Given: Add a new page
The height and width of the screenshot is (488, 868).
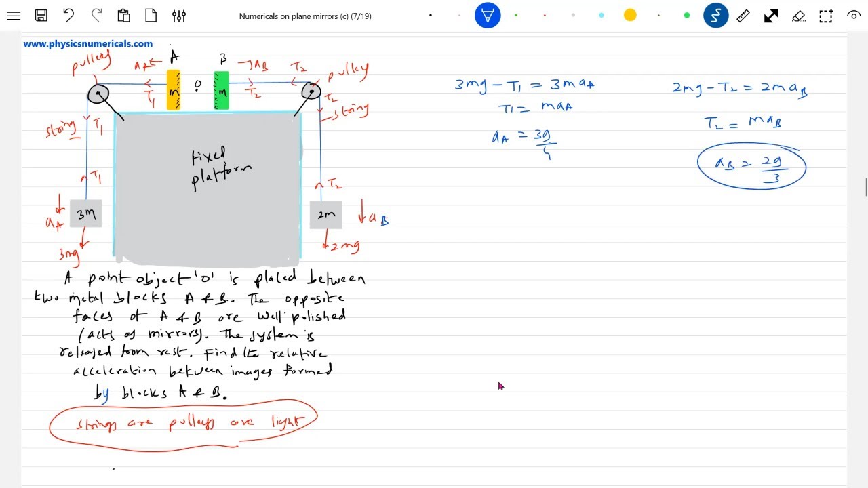Looking at the screenshot, I should coord(151,16).
